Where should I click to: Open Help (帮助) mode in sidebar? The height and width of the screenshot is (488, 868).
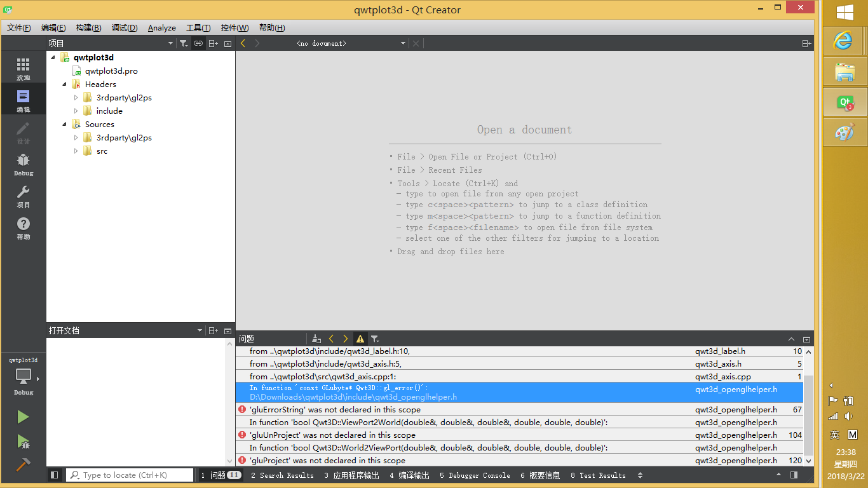point(23,227)
